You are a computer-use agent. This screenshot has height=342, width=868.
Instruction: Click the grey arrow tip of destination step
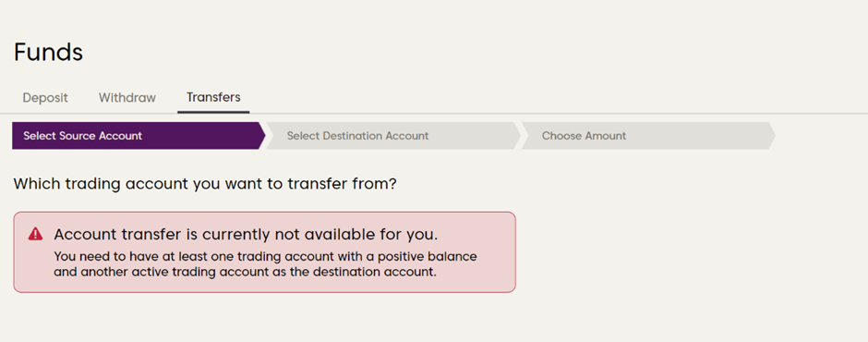(x=516, y=136)
